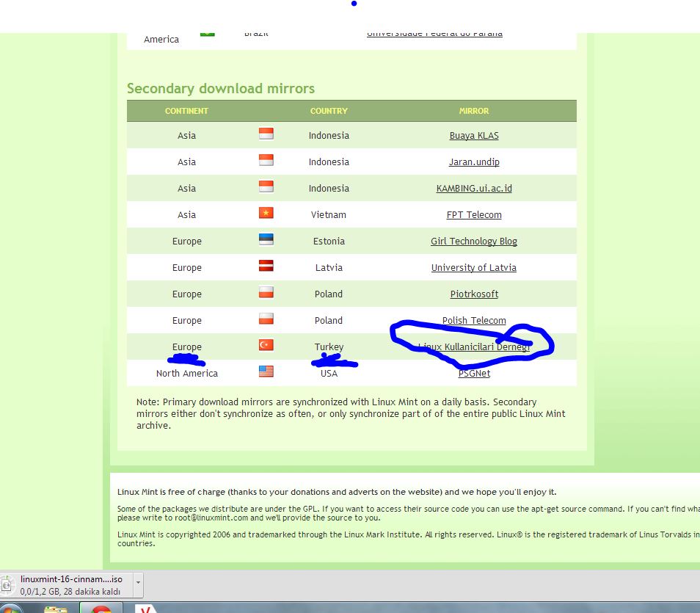This screenshot has width=700, height=613.
Task: Click the Asia cell in Vietnam row
Action: click(x=186, y=214)
